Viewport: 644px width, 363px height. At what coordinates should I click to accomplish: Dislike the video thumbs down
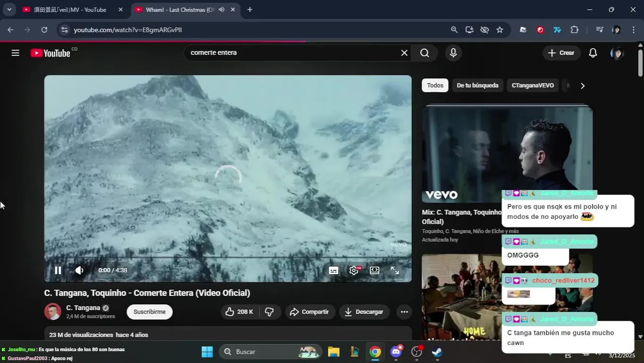tap(270, 312)
